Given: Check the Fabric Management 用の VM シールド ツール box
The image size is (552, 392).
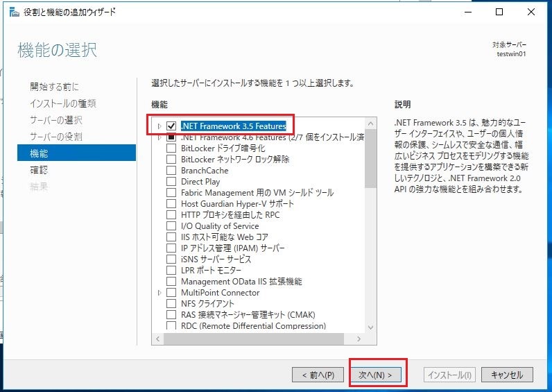Looking at the screenshot, I should (171, 193).
